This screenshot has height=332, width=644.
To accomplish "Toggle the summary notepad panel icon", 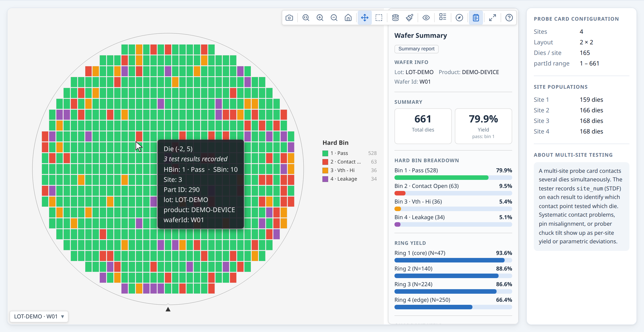I will 476,18.
